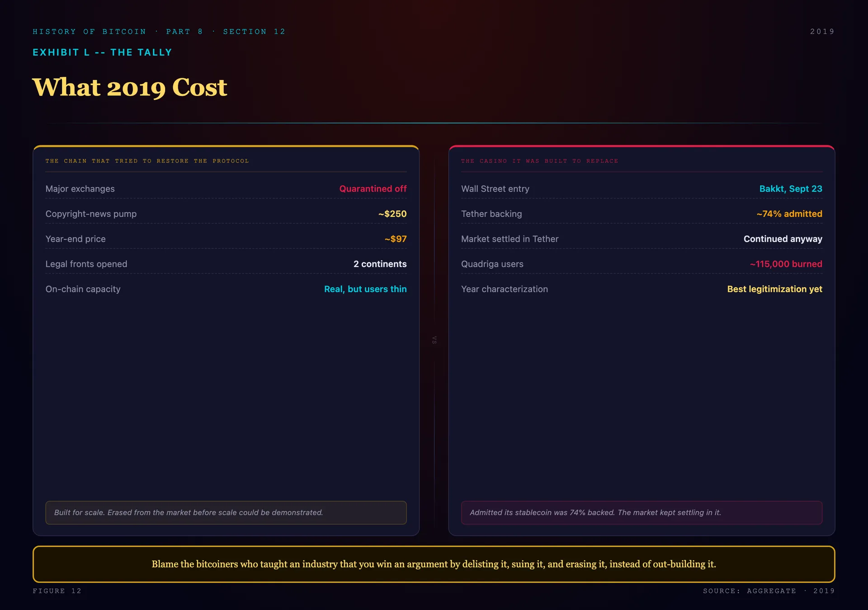Image resolution: width=868 pixels, height=610 pixels.
Task: Click the 'Bakkt, Sept 23' value
Action: point(791,189)
